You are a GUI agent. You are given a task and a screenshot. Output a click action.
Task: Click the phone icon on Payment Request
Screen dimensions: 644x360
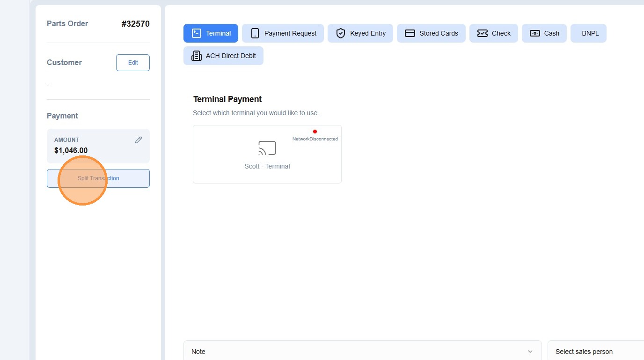pyautogui.click(x=255, y=33)
